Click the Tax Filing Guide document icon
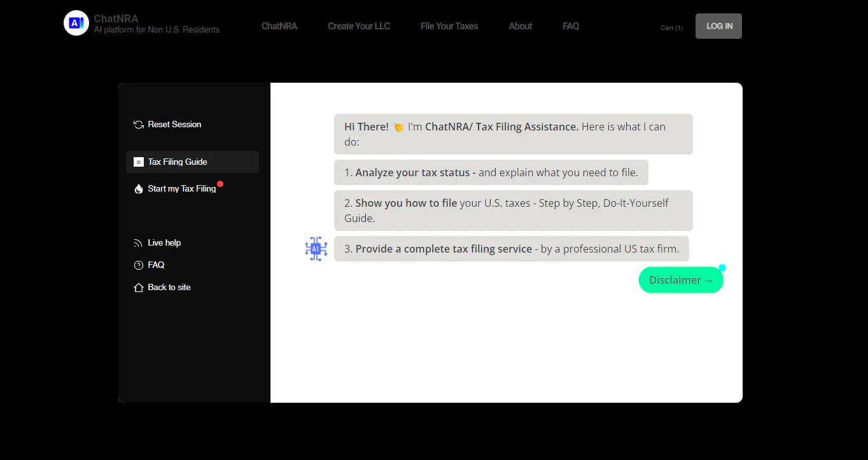 tap(139, 162)
